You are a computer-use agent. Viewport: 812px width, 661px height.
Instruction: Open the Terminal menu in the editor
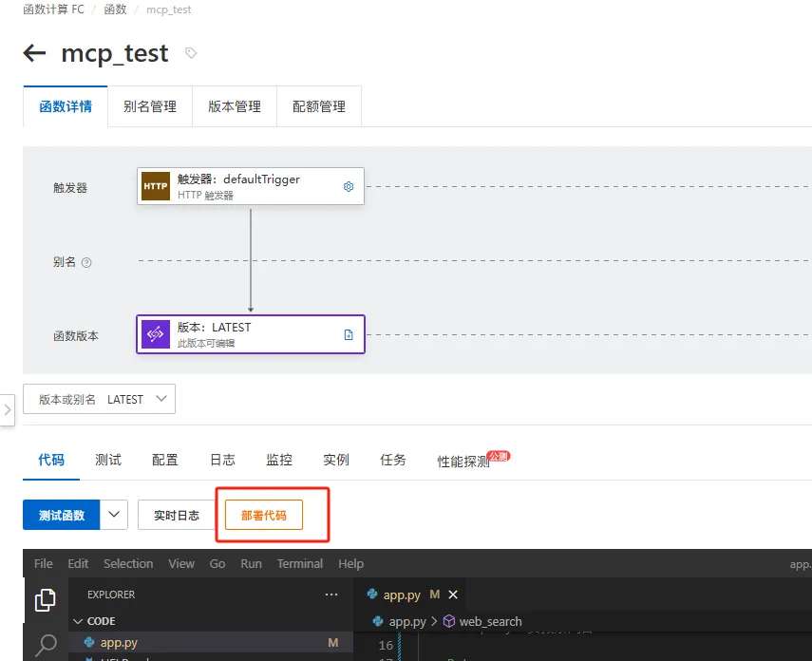coord(299,563)
